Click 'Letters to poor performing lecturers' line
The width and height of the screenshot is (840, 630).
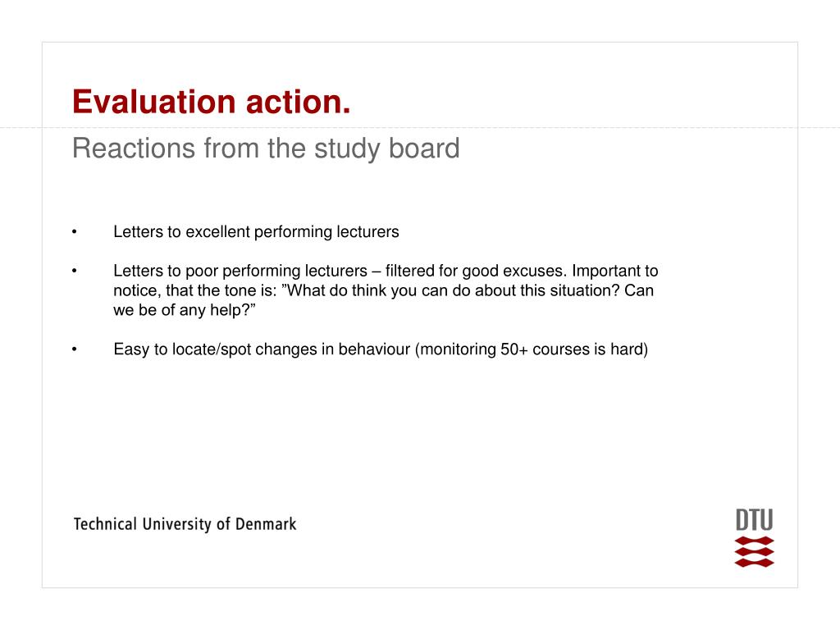[x=240, y=271]
